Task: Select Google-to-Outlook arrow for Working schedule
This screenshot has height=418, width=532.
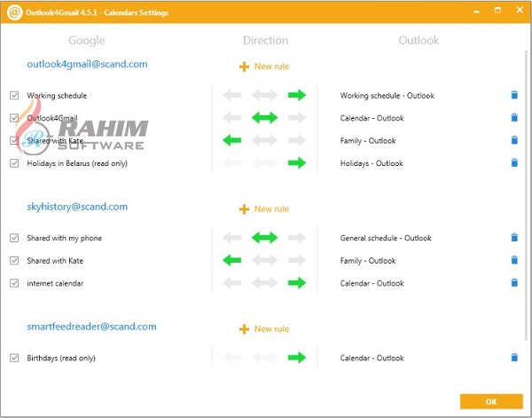Action: tap(297, 95)
